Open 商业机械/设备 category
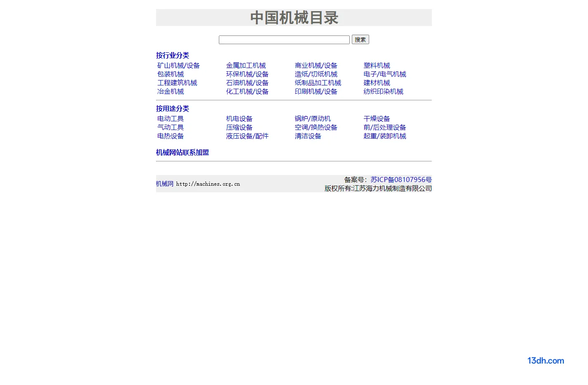 click(x=316, y=66)
